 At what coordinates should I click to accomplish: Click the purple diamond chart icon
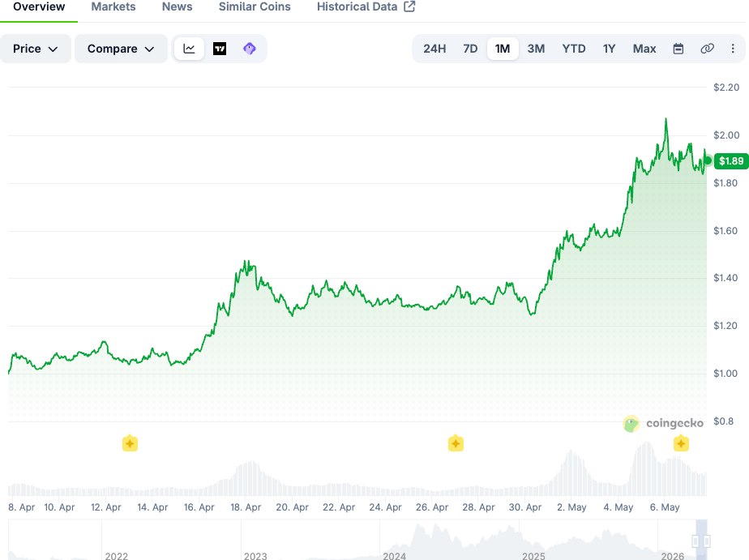[250, 49]
